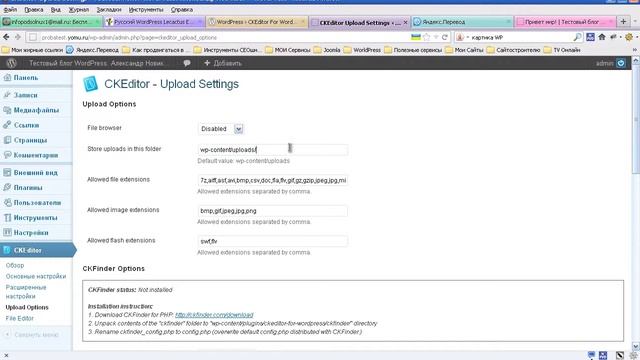The width and height of the screenshot is (640, 360).
Task: Switch to the Русский WordPress Lecactus tab
Action: pos(154,22)
